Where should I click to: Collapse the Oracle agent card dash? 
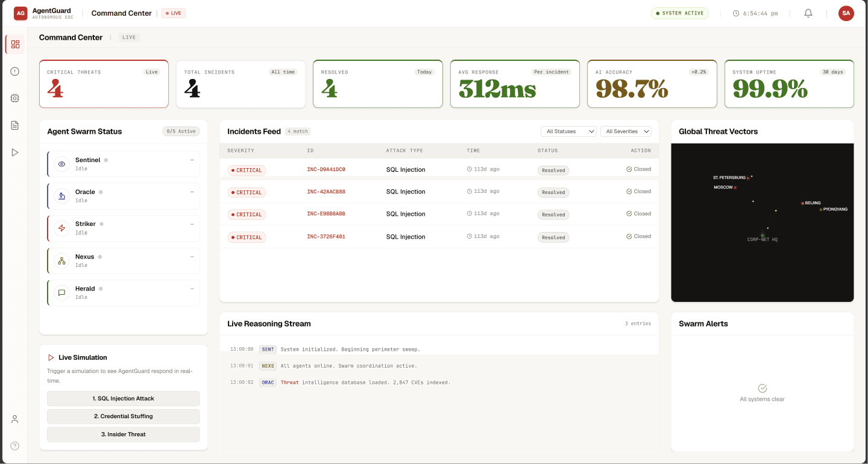(x=192, y=192)
